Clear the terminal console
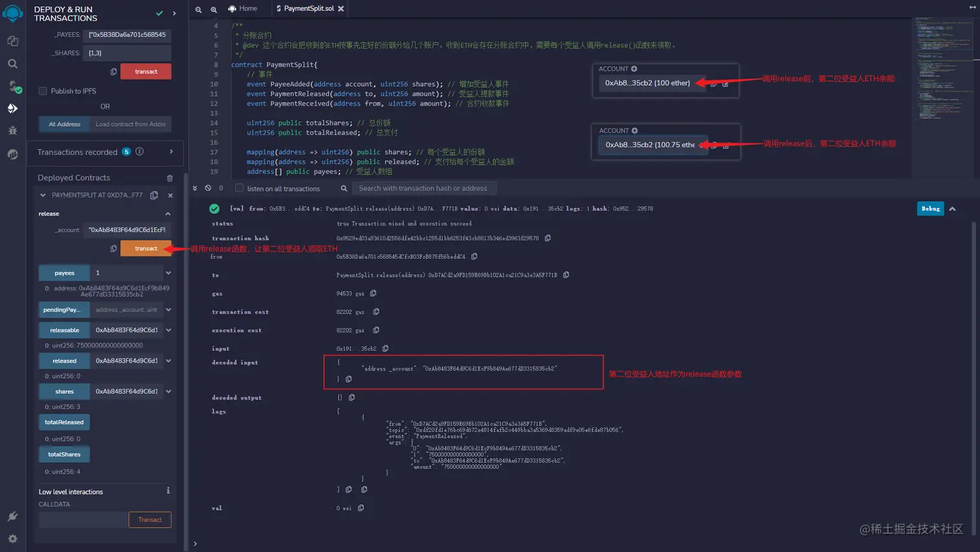Screen dimensions: 980x552 (208, 188)
